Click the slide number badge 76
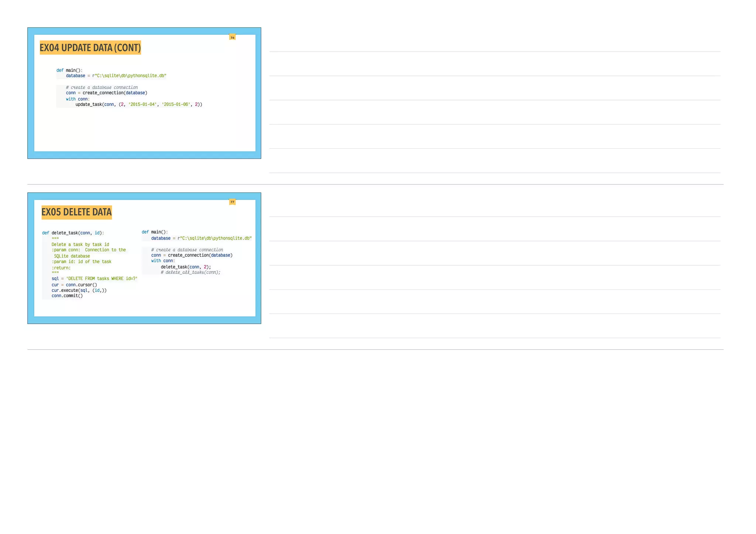Viewport: 756px width, 534px height. click(x=232, y=37)
